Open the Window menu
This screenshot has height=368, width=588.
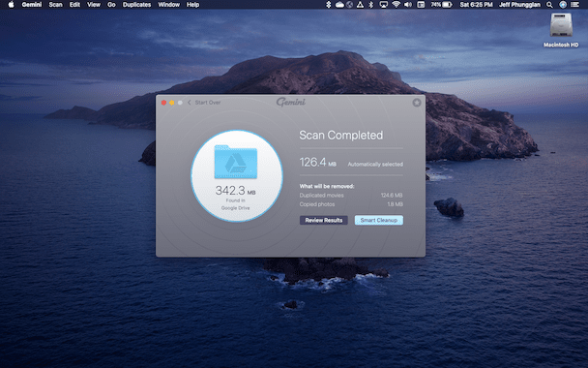point(168,5)
